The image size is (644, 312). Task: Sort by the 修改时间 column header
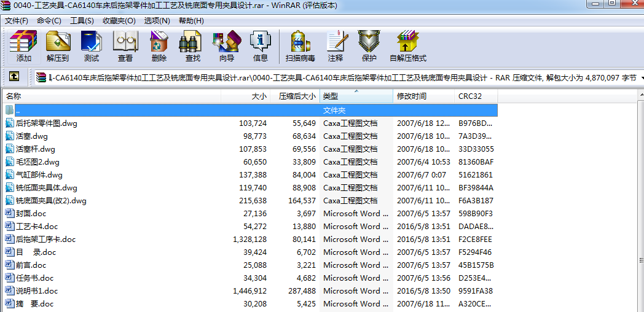pos(424,96)
